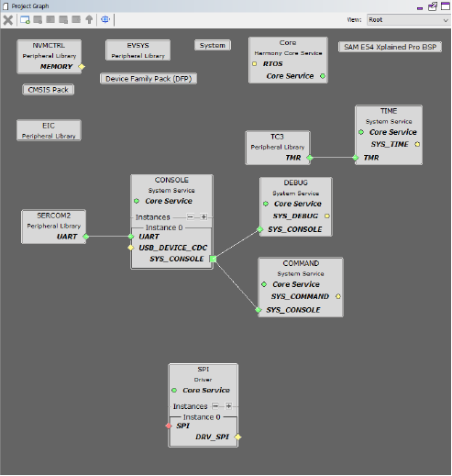Click the add new group toolbar icon
The width and height of the screenshot is (452, 476).
coord(25,20)
